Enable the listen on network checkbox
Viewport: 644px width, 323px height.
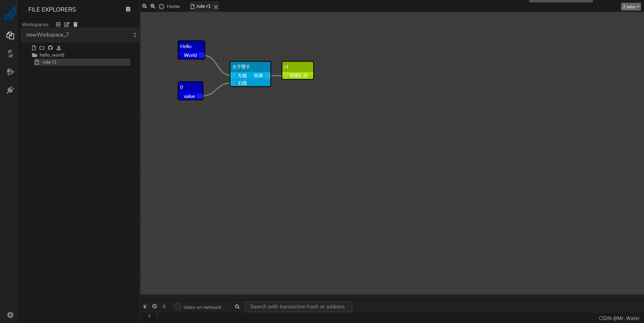click(178, 307)
